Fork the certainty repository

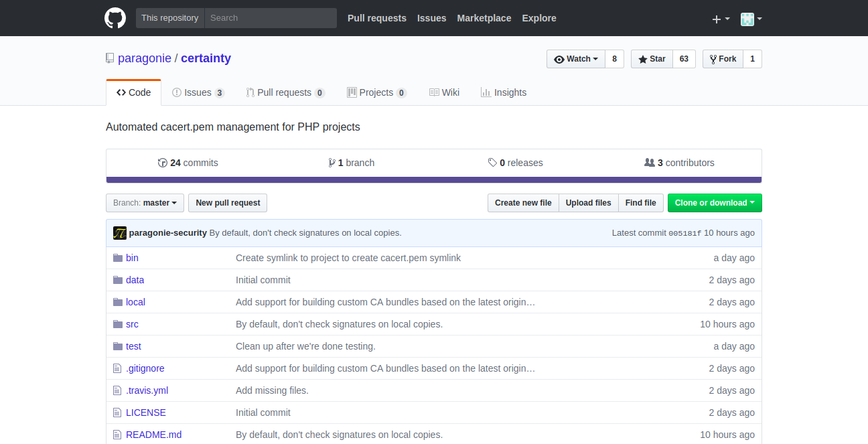[723, 59]
